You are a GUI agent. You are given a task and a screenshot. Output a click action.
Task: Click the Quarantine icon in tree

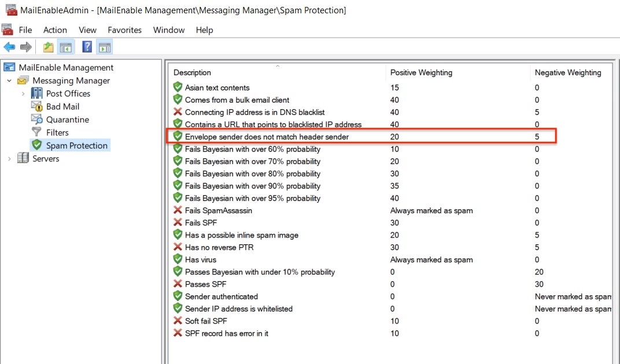(37, 120)
